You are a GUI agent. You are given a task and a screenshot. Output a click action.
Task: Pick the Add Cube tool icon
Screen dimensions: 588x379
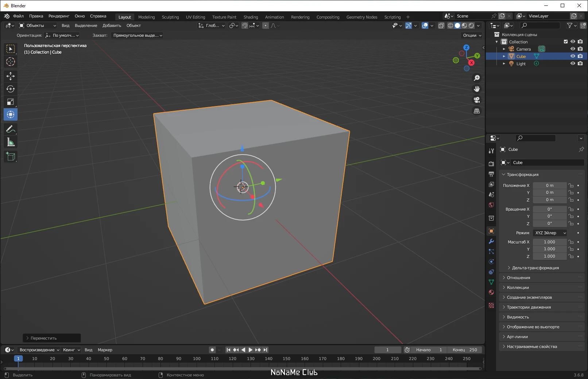(10, 157)
